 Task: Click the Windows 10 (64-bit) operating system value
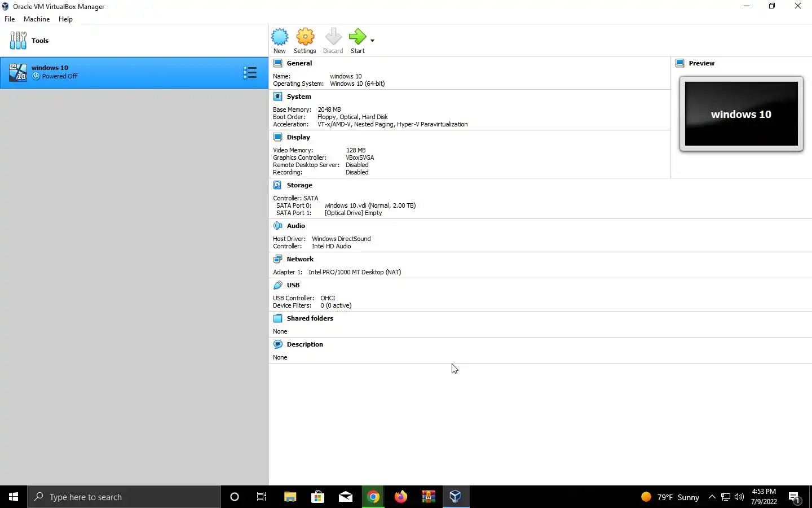point(358,84)
